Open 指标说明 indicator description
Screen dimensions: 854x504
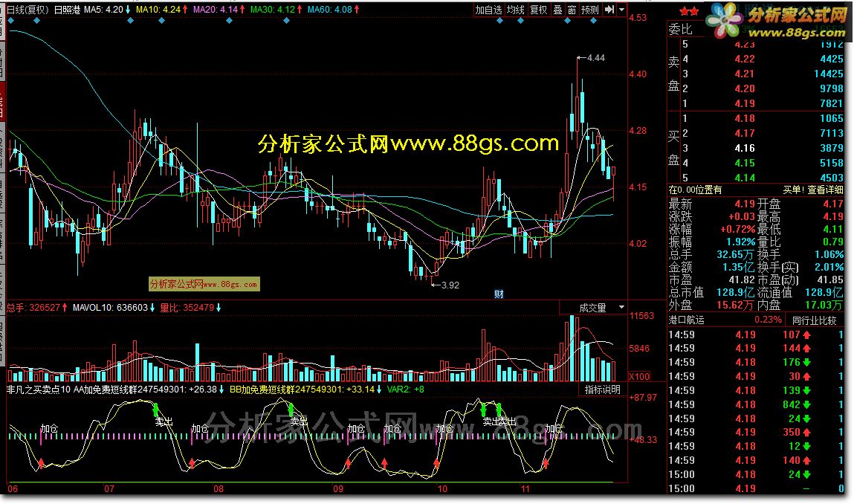(x=602, y=389)
